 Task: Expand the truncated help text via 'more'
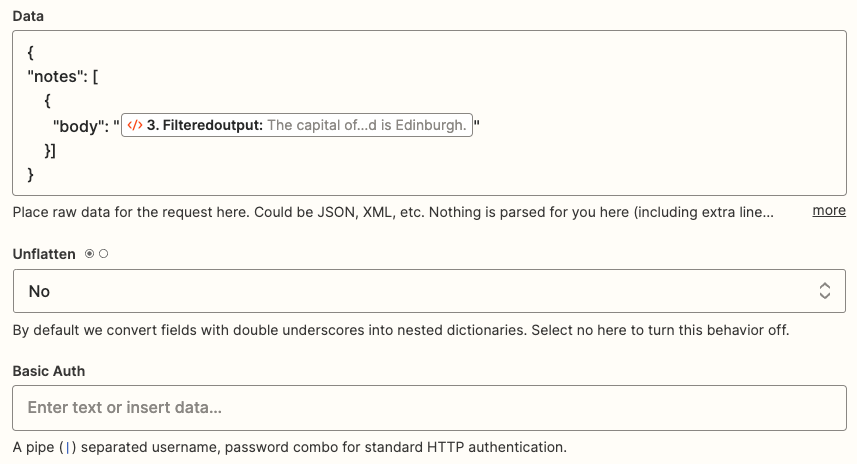pos(828,210)
